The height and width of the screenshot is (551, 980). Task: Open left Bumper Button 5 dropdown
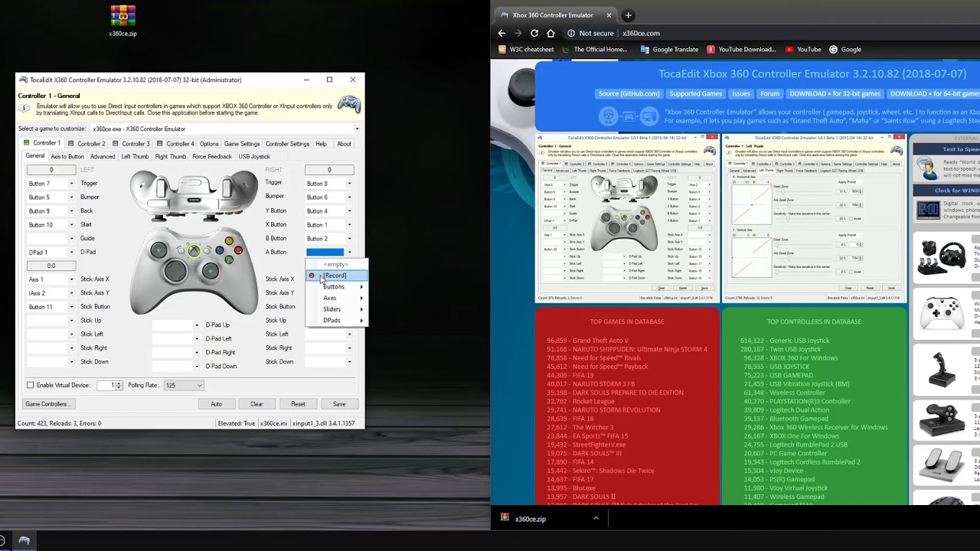(x=71, y=197)
